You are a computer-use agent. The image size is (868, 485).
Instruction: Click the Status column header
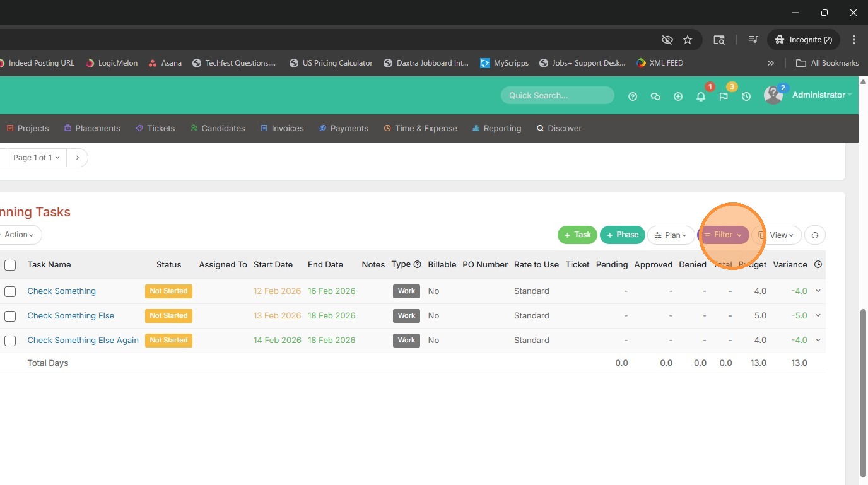168,265
